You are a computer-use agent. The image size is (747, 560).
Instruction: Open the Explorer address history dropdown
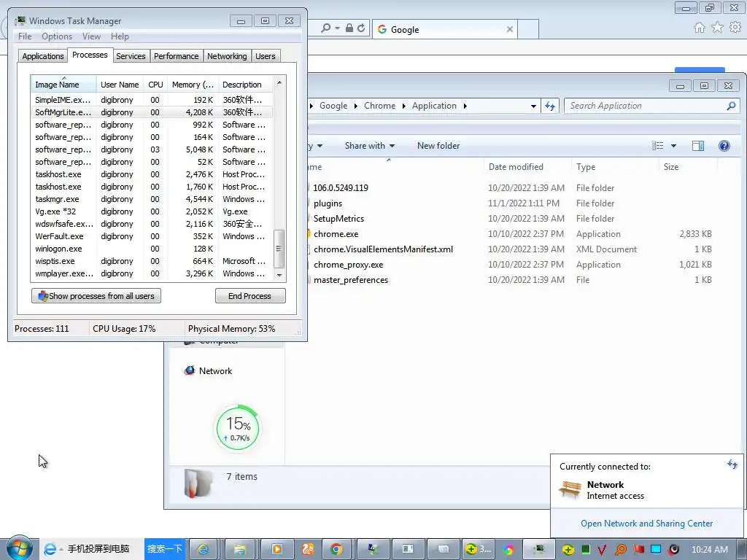pyautogui.click(x=533, y=106)
